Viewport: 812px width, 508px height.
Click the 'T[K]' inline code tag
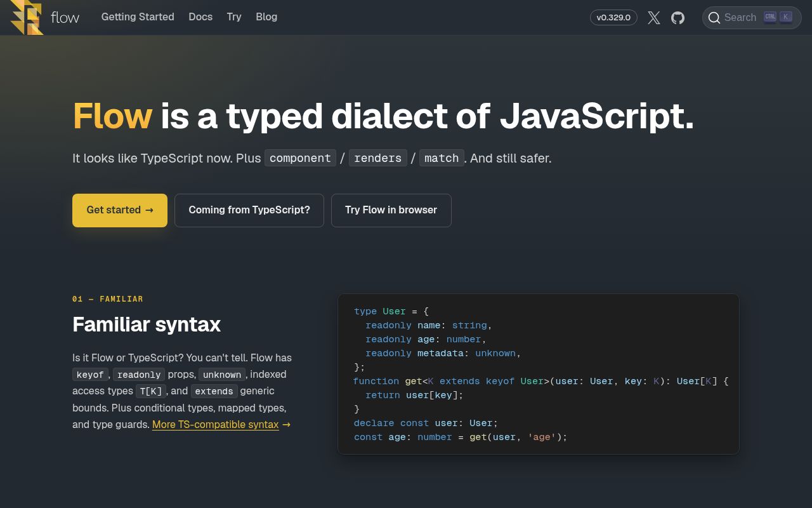[x=152, y=391]
